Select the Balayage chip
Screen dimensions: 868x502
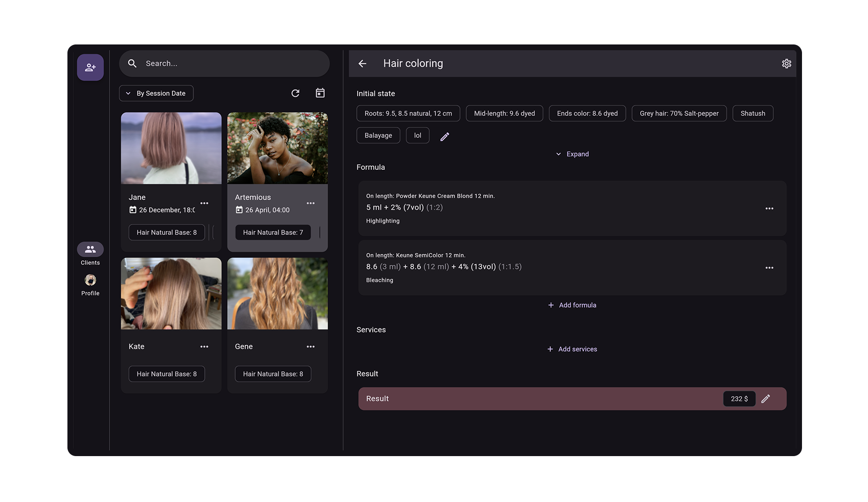(x=378, y=135)
